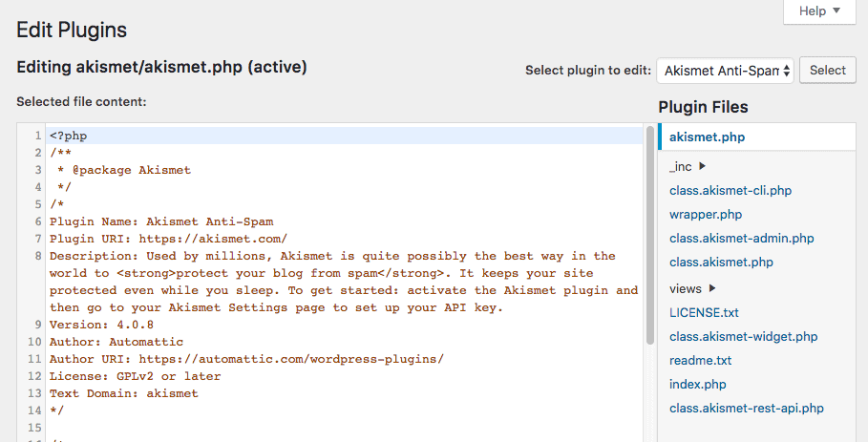Image resolution: width=868 pixels, height=442 pixels.
Task: Open the Help dropdown tab
Action: click(819, 11)
